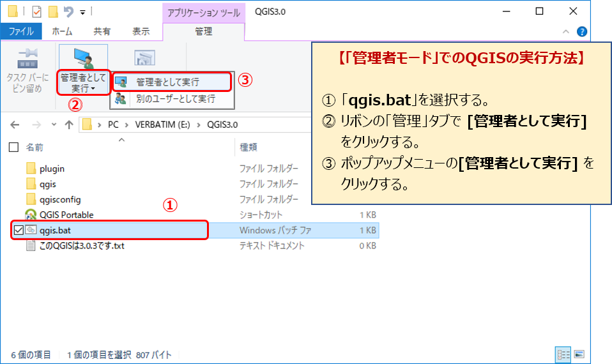Click the text document icon for このQGISは3.0.3です.txt

31,246
